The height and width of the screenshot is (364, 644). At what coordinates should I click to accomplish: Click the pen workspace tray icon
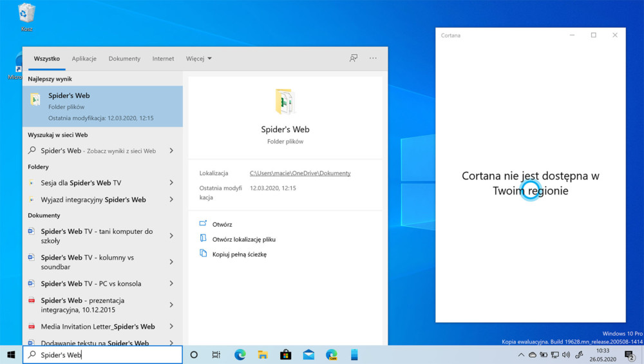pyautogui.click(x=579, y=355)
